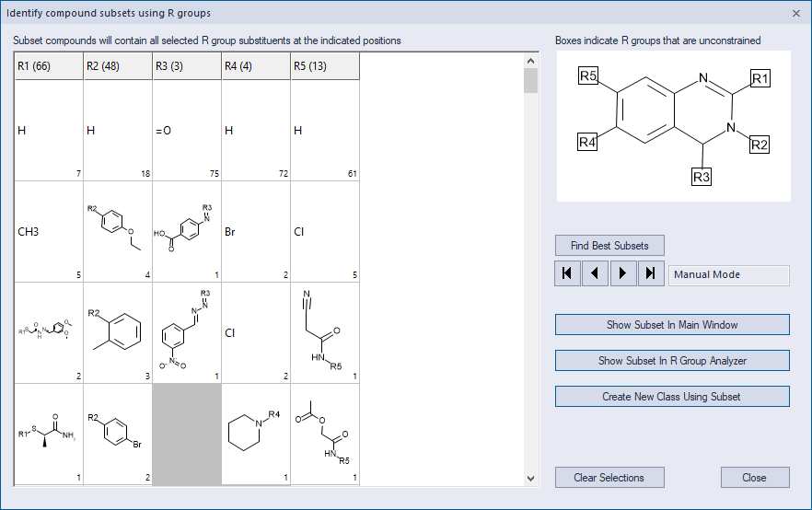Click the R3 box on scaffold diagram
812x510 pixels.
click(702, 177)
